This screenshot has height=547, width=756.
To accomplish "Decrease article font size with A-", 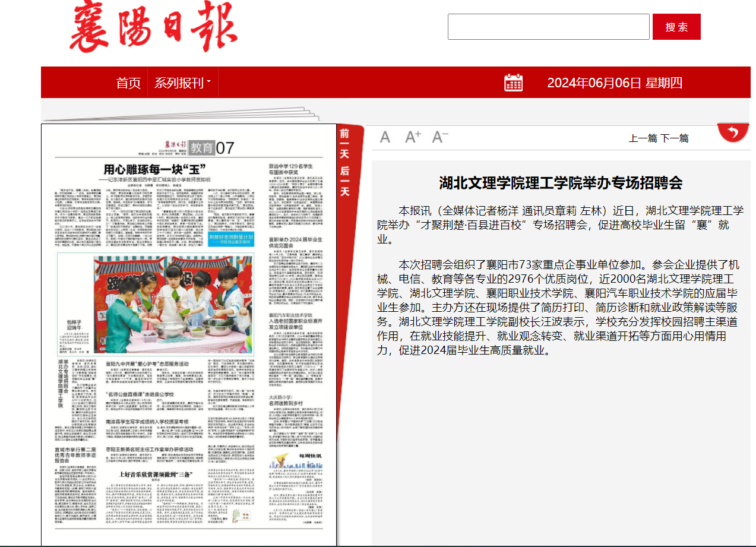I will (x=440, y=138).
